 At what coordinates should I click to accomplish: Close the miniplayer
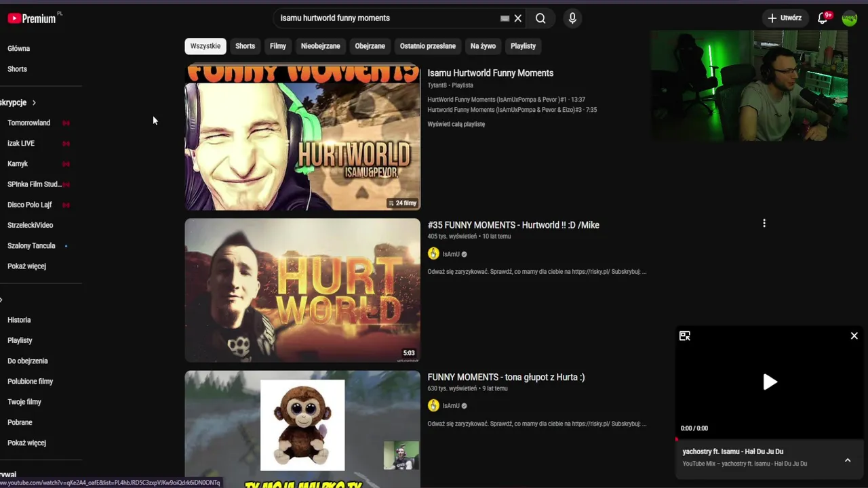click(x=854, y=335)
